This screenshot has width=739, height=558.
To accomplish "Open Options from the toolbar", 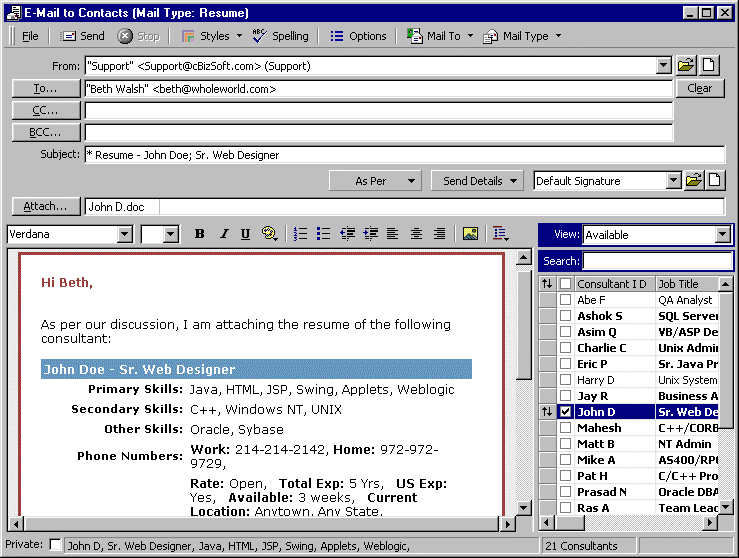I will 358,36.
